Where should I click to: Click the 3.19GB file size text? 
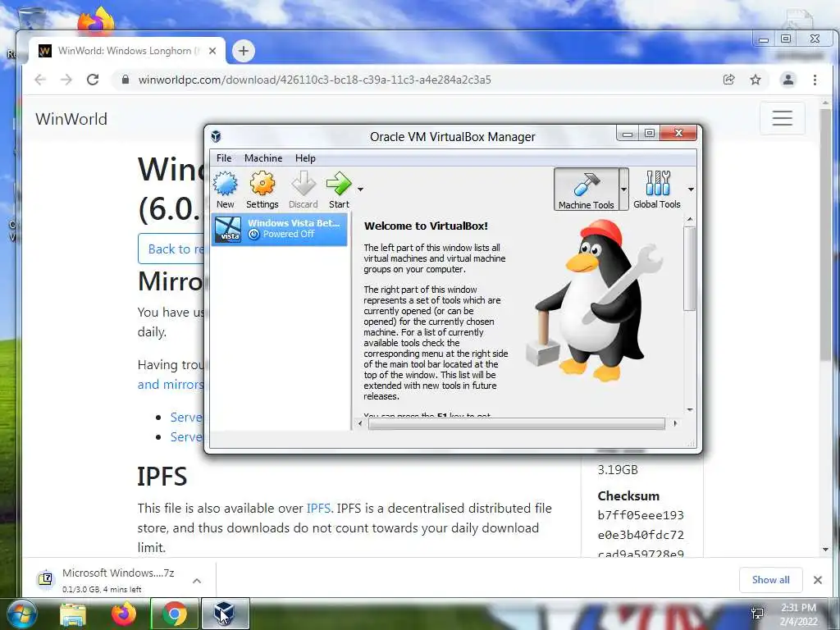coord(618,470)
